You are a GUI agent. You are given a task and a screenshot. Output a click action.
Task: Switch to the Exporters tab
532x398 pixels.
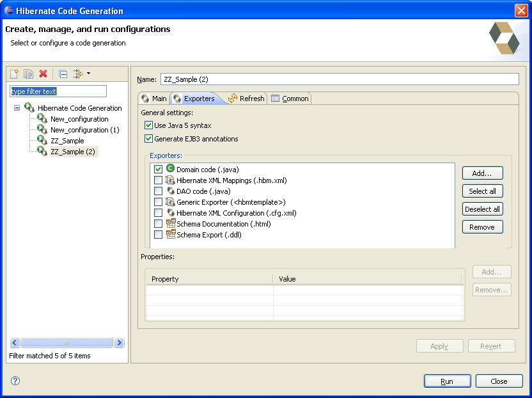click(195, 99)
